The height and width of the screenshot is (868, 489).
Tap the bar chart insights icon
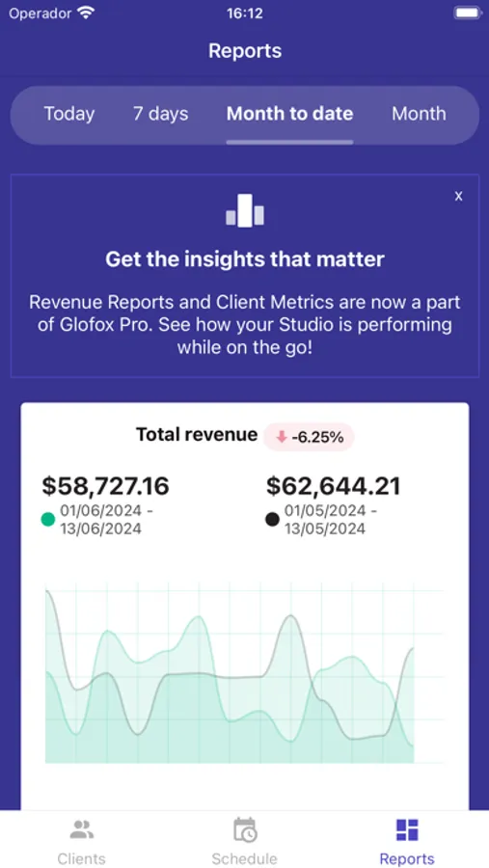245,210
